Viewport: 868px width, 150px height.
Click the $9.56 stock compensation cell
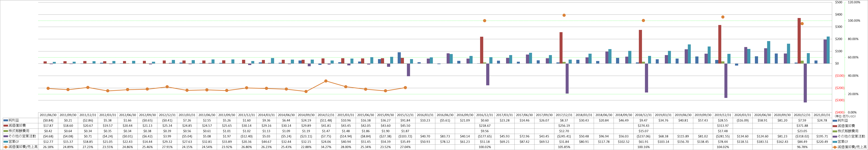coord(485,131)
